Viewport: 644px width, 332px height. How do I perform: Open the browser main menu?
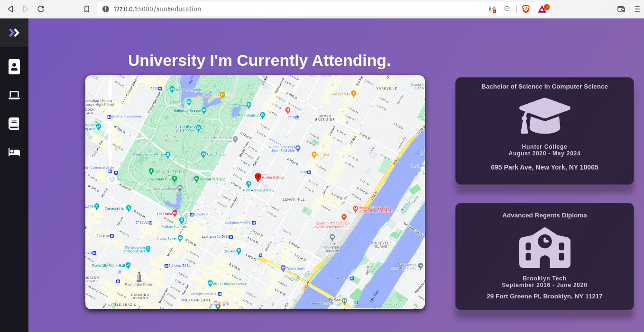(x=637, y=9)
